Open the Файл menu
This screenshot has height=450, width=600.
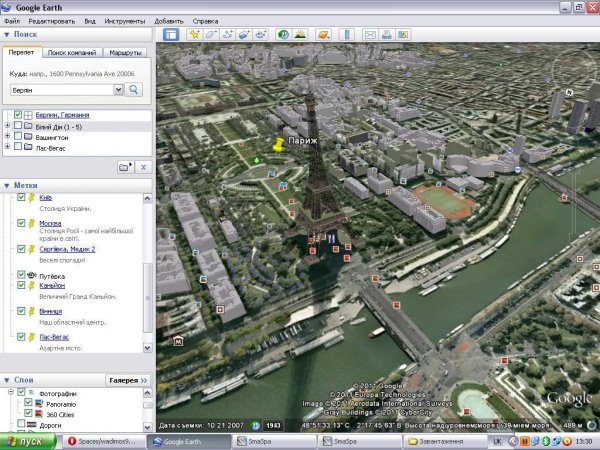(12, 21)
